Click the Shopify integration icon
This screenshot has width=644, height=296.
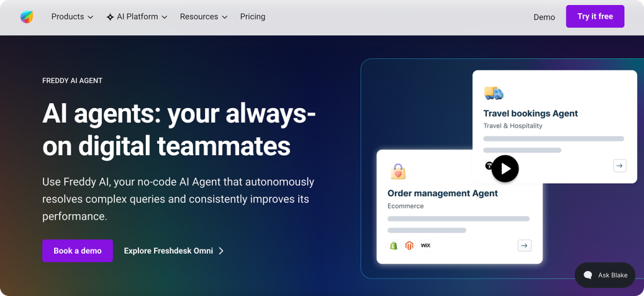tap(394, 246)
